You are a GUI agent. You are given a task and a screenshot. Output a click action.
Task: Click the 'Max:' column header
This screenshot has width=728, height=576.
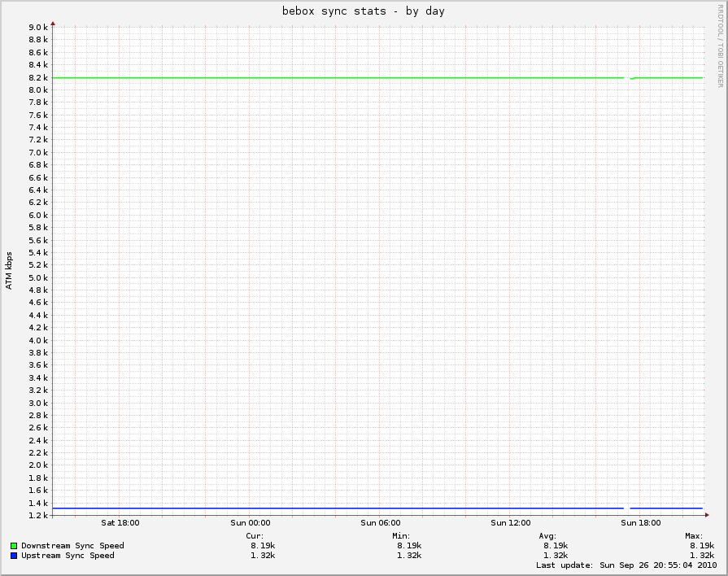pos(694,536)
